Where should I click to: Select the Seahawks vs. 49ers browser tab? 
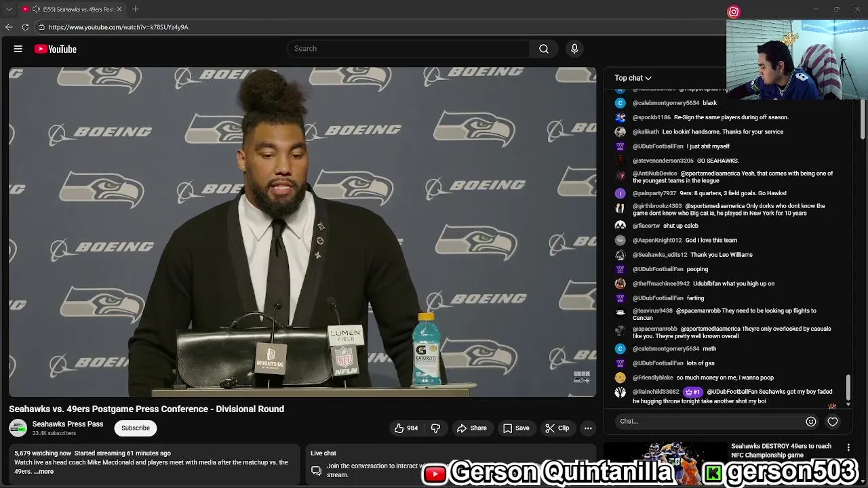71,9
